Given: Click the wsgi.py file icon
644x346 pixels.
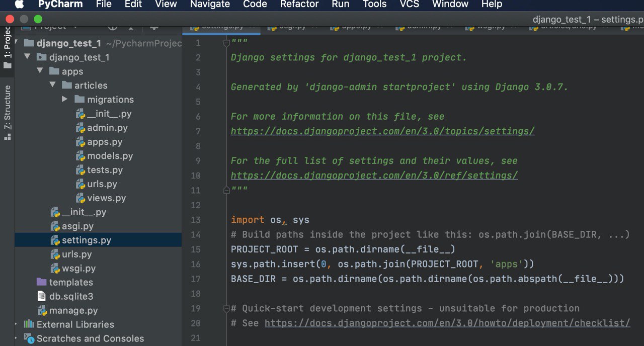Looking at the screenshot, I should (x=55, y=269).
